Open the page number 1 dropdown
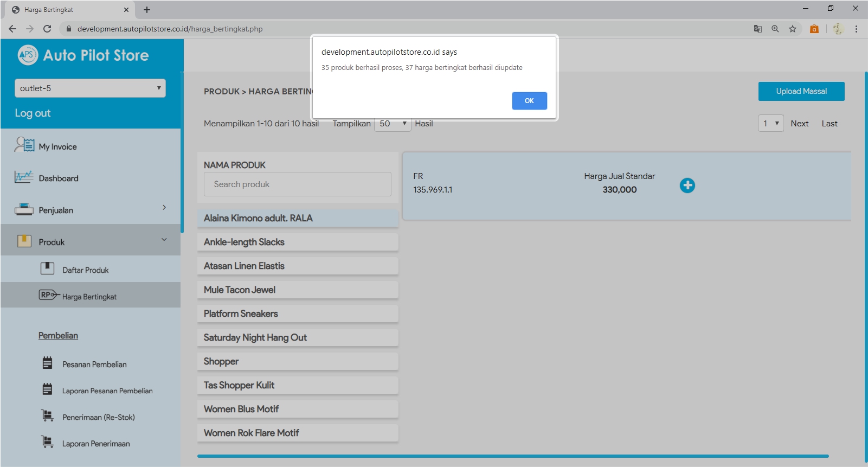868x467 pixels. (x=770, y=124)
